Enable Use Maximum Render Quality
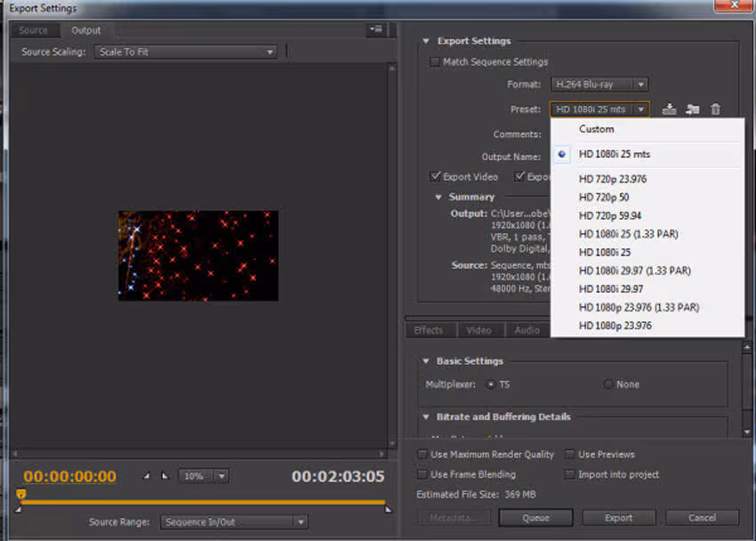Screen dimensions: 756x541 pyautogui.click(x=422, y=455)
